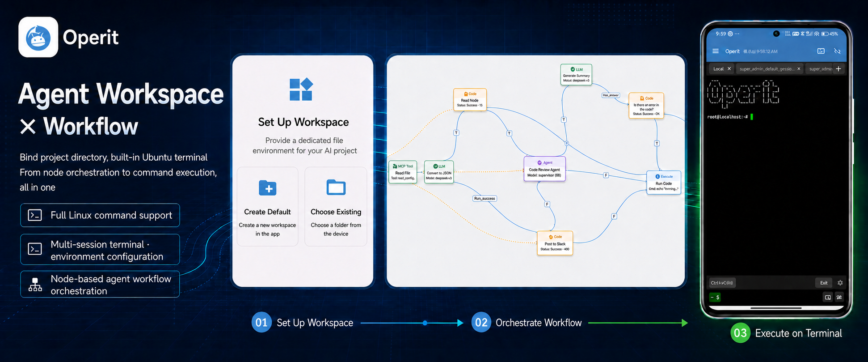The image size is (868, 362).
Task: Tap the screen display icon in phone header
Action: pos(821,51)
